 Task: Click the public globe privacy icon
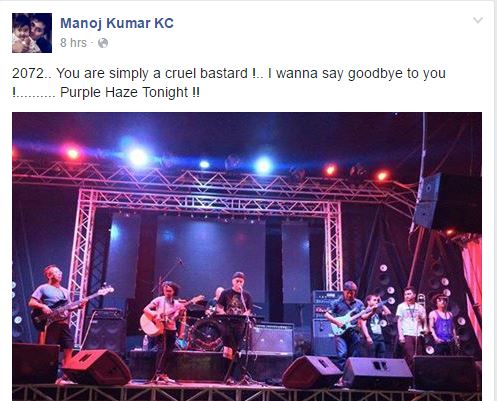pyautogui.click(x=103, y=43)
